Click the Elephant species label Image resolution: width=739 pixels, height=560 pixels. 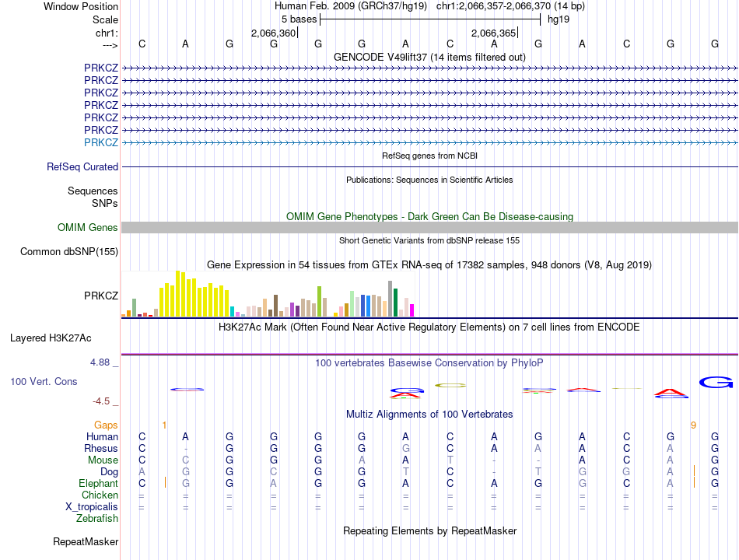click(99, 483)
